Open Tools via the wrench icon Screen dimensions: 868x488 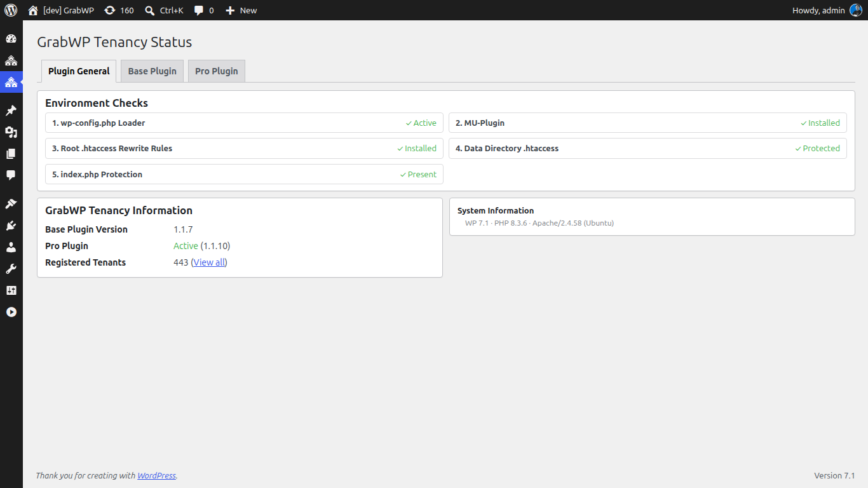(x=11, y=269)
